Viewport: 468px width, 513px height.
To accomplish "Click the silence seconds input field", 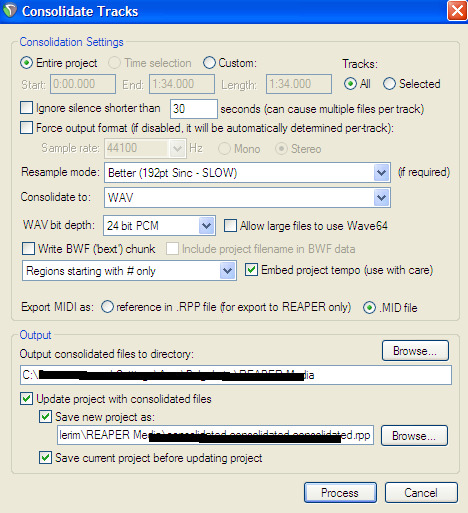I will pos(194,109).
